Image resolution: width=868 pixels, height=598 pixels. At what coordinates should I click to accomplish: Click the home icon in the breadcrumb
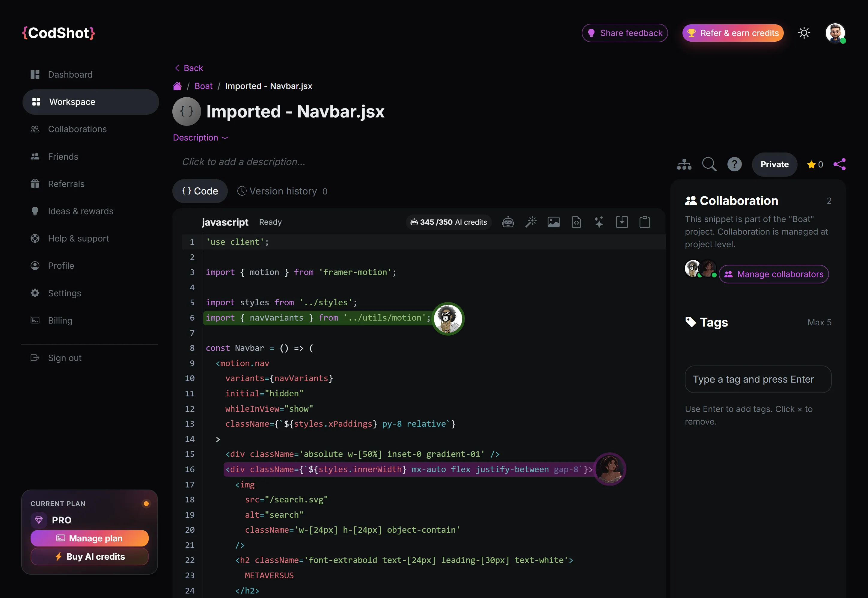tap(177, 86)
